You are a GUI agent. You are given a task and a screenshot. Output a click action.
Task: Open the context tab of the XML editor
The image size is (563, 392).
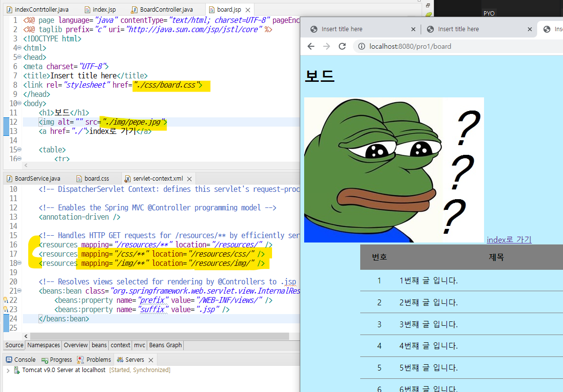[120, 345]
